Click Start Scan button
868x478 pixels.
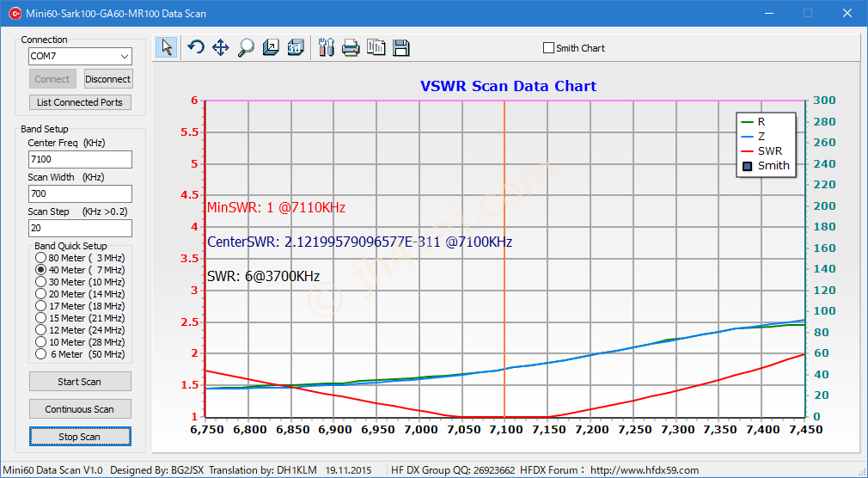[80, 382]
